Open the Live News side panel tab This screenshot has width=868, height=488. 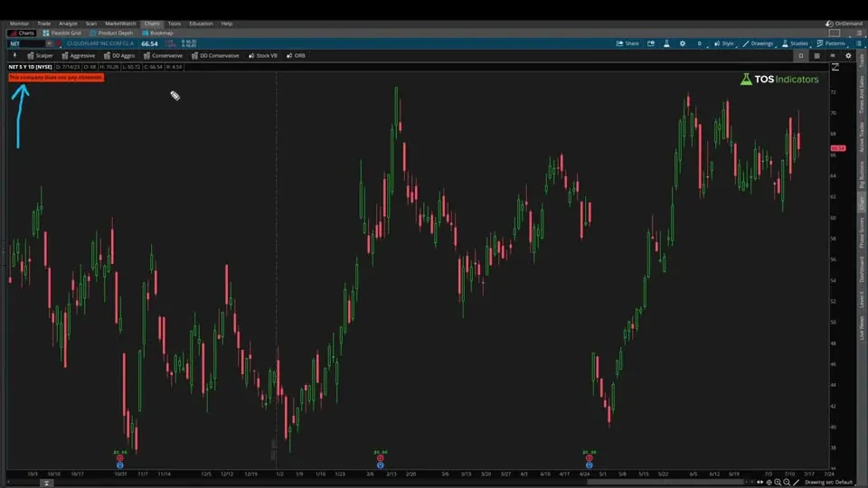pyautogui.click(x=862, y=328)
